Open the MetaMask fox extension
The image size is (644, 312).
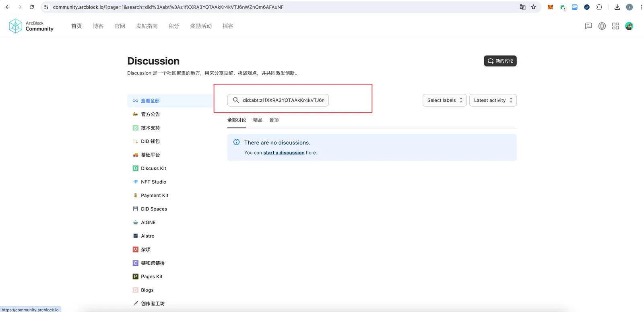coord(550,7)
